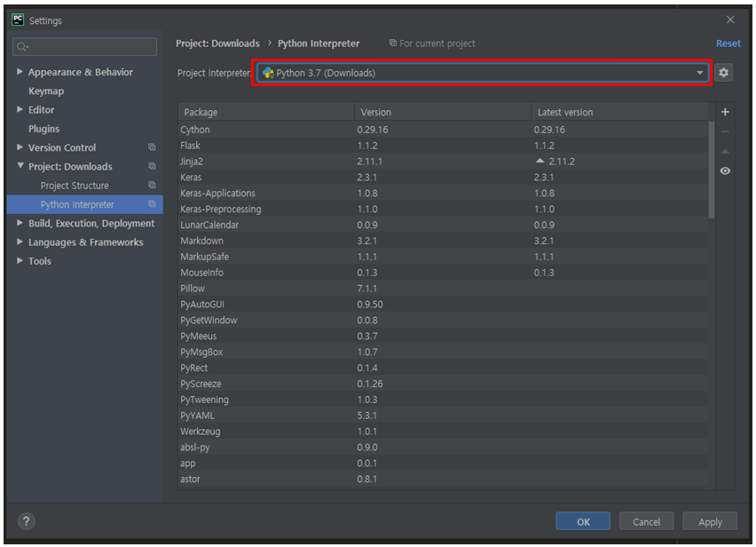Click the settings search input field
756x547 pixels.
coord(85,47)
